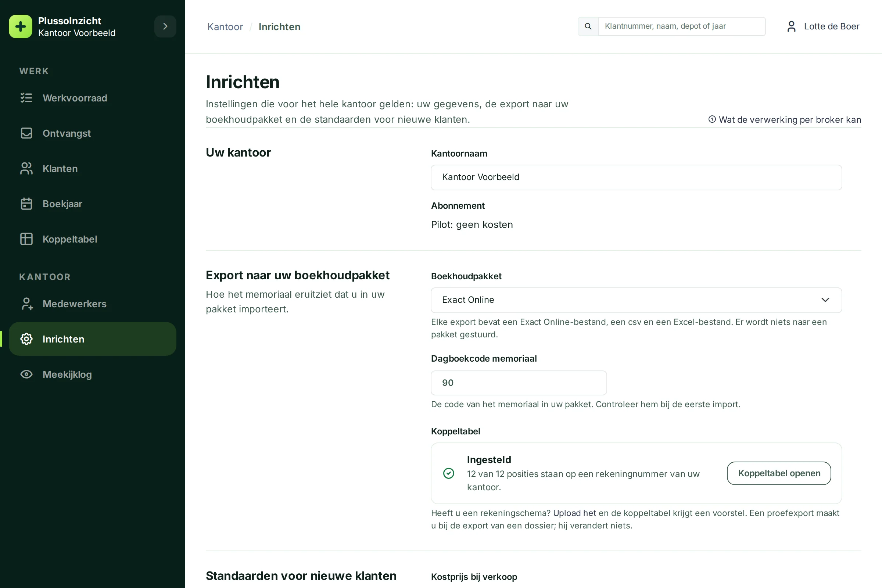Click the green check icon next to Ingesteld
The height and width of the screenshot is (588, 882).
click(448, 473)
